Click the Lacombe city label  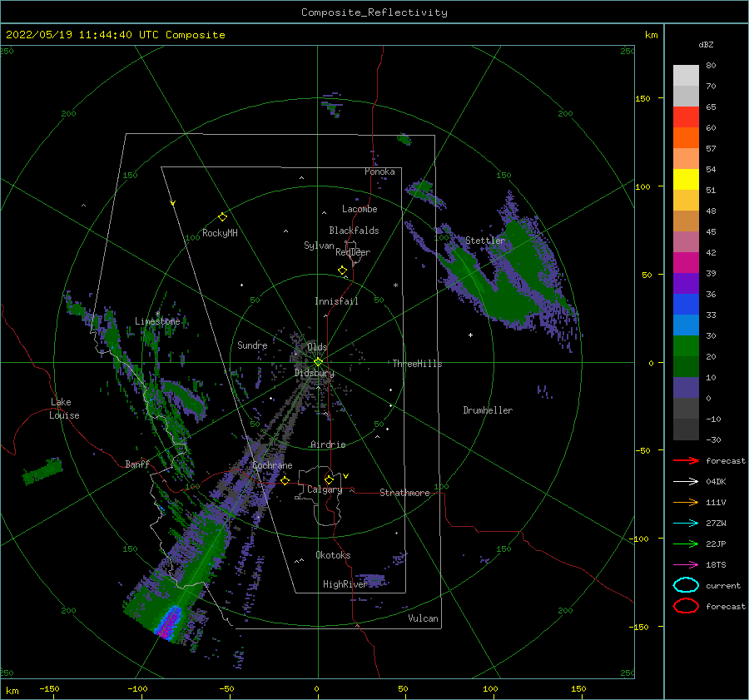pyautogui.click(x=360, y=209)
